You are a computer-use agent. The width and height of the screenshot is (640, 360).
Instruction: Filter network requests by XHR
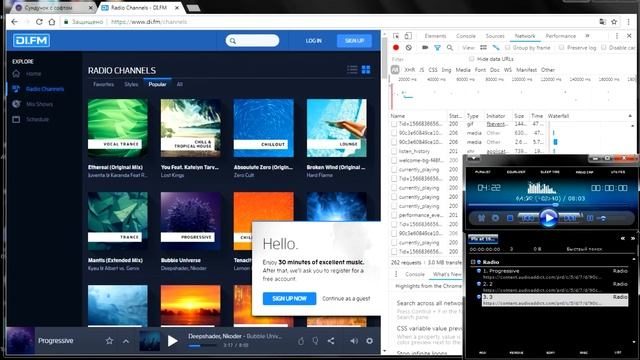(409, 70)
